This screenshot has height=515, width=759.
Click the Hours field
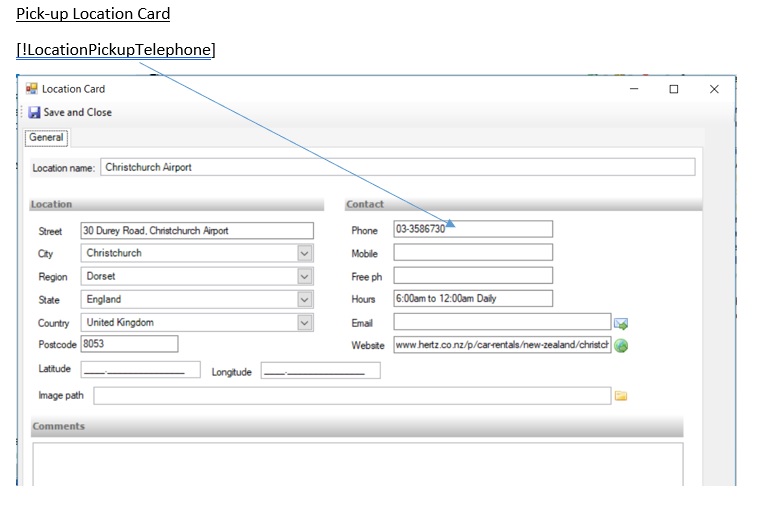click(x=472, y=299)
